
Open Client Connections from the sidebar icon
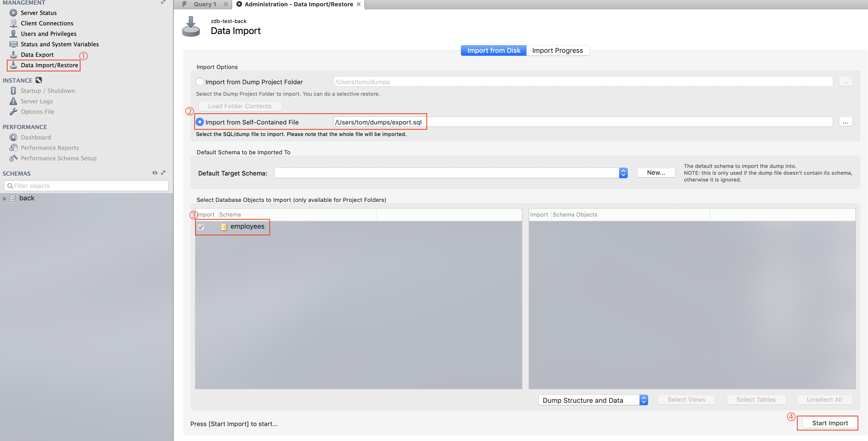(13, 23)
